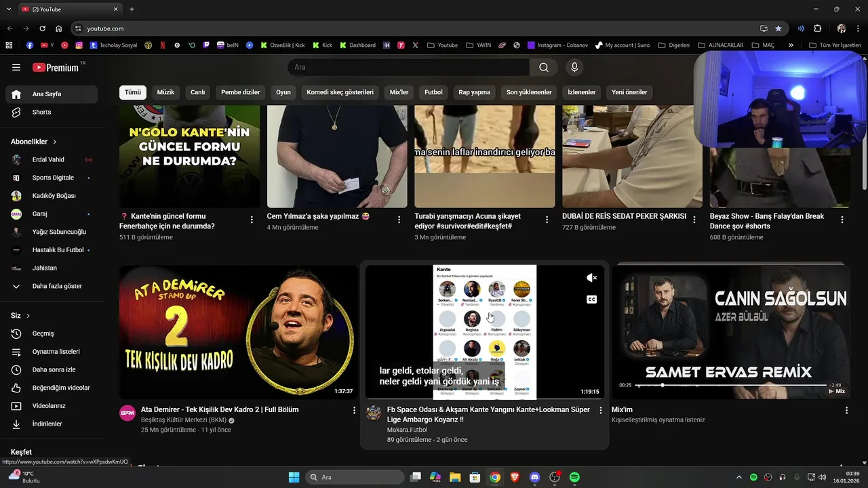
Task: Select the Canlı filter chip
Action: coord(197,92)
